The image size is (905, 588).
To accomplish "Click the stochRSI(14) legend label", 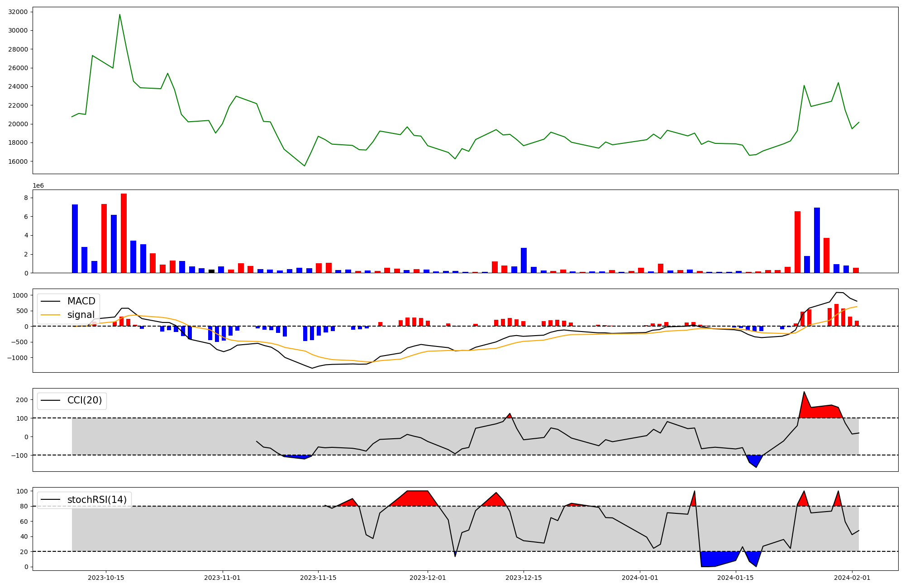I will pyautogui.click(x=96, y=500).
